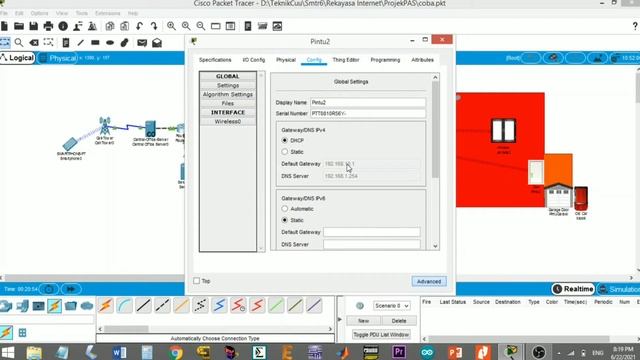Zoom out on the workspace
The height and width of the screenshot is (360, 640).
(201, 27)
